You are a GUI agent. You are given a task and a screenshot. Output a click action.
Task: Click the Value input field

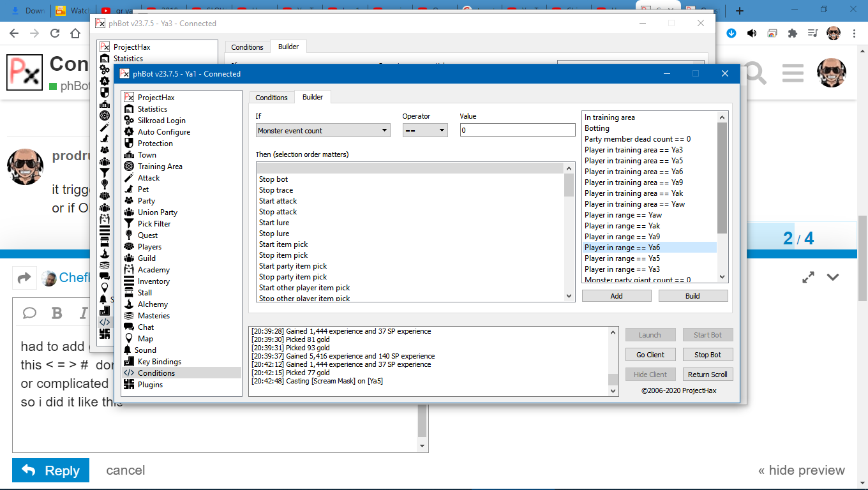click(x=517, y=130)
